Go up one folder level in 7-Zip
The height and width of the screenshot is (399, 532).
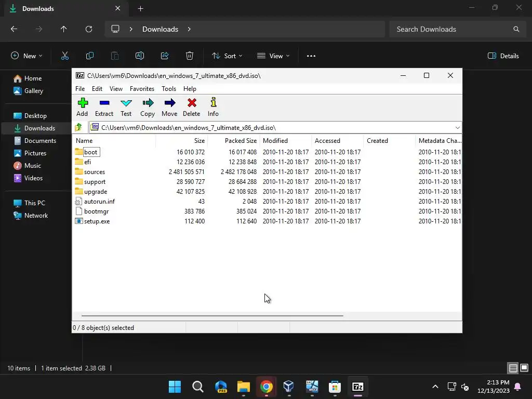79,127
